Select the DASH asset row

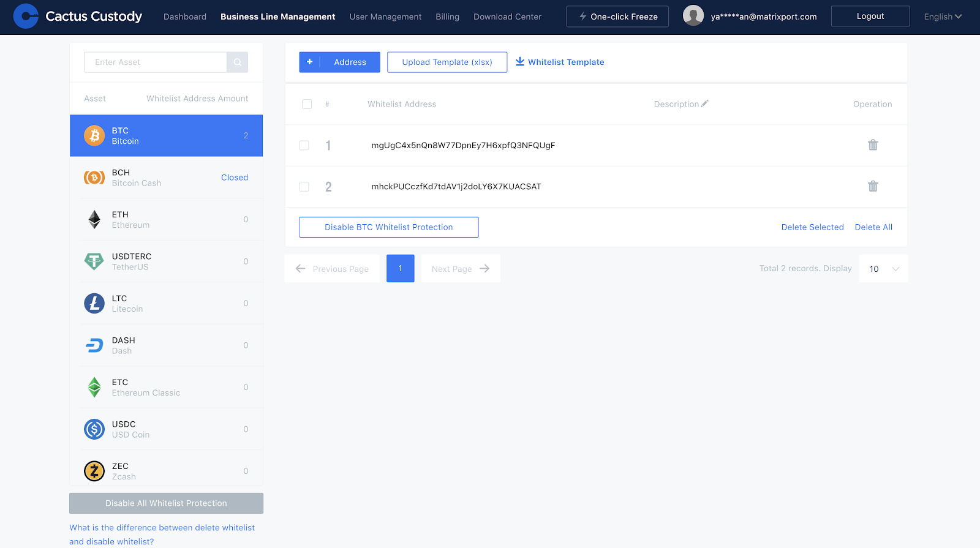[166, 345]
